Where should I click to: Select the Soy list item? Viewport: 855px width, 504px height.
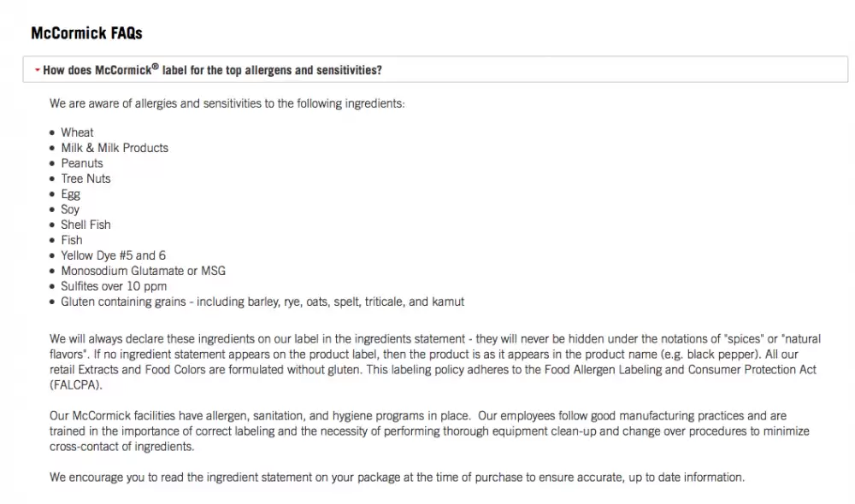click(x=70, y=209)
